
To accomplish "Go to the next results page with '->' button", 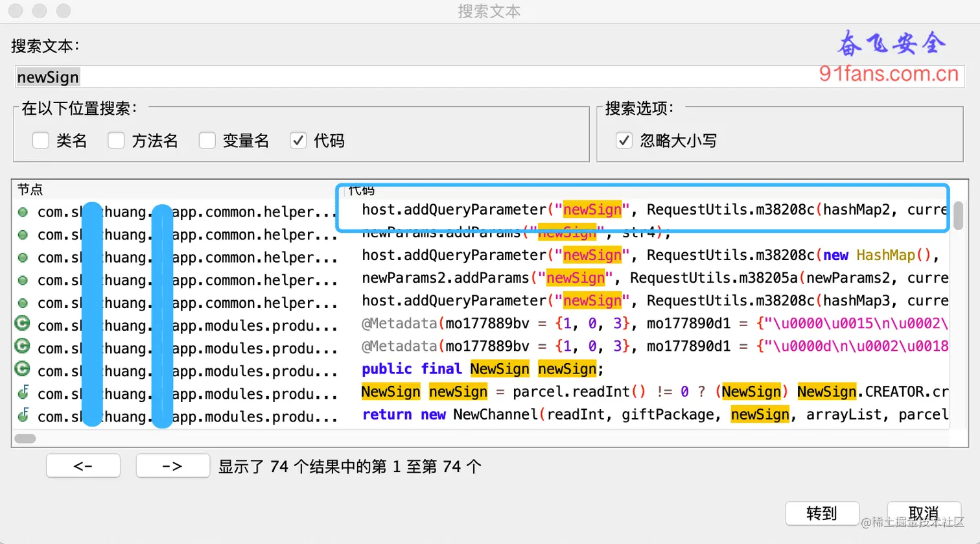I will [172, 466].
